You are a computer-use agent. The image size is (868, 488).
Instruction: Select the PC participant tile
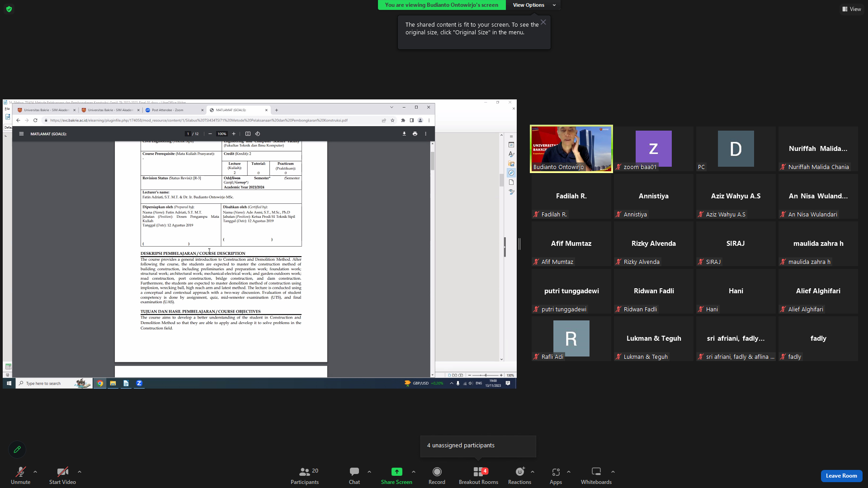(736, 149)
